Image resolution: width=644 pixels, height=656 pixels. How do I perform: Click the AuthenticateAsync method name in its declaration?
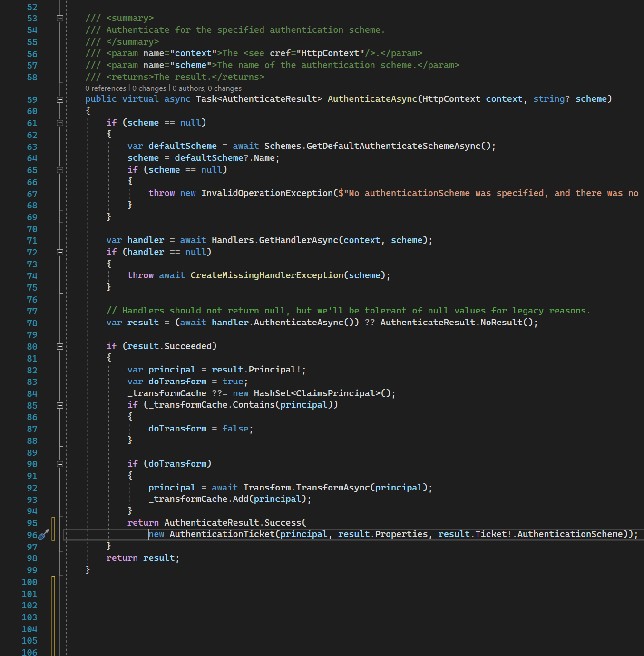point(372,99)
